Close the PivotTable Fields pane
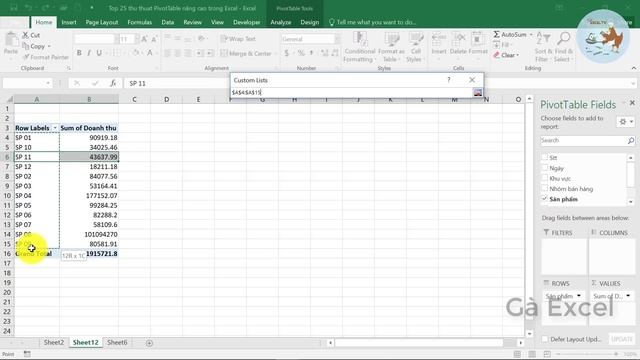 (632, 103)
